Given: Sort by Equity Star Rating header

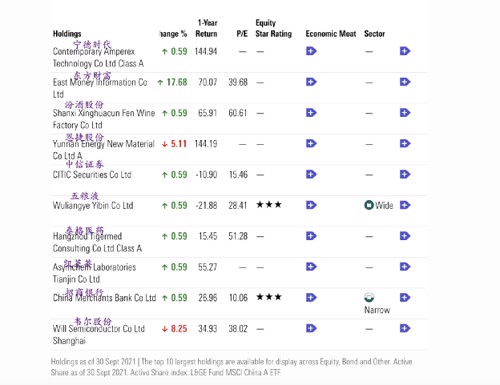Looking at the screenshot, I should [273, 28].
